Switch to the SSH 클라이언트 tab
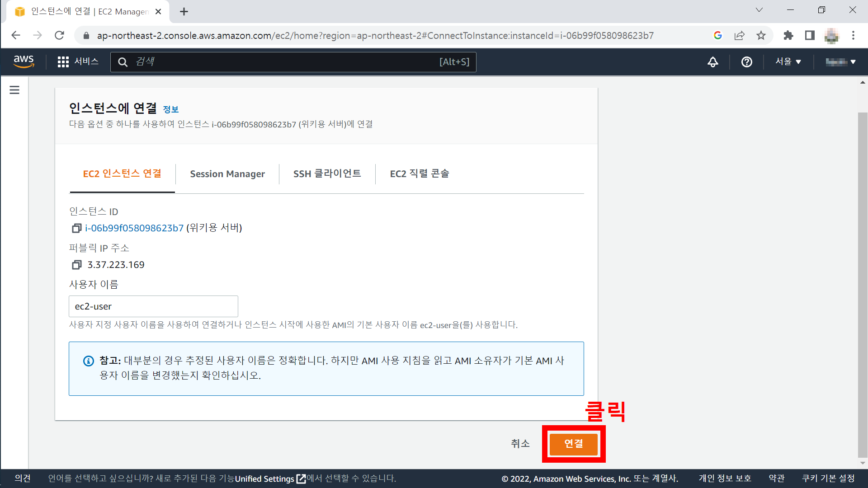Image resolution: width=868 pixels, height=488 pixels. point(327,174)
